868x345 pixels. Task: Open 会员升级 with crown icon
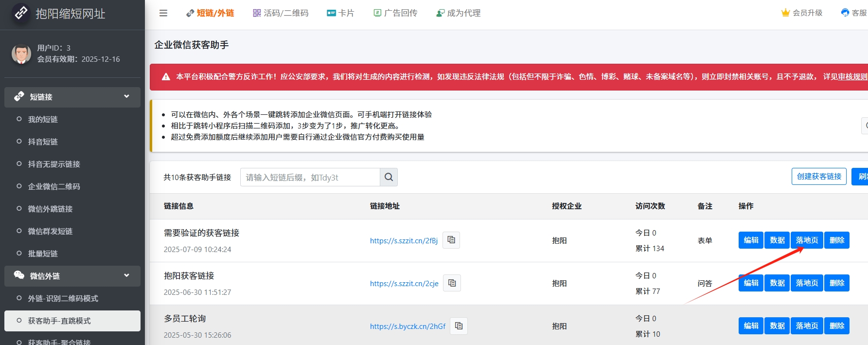tap(802, 13)
